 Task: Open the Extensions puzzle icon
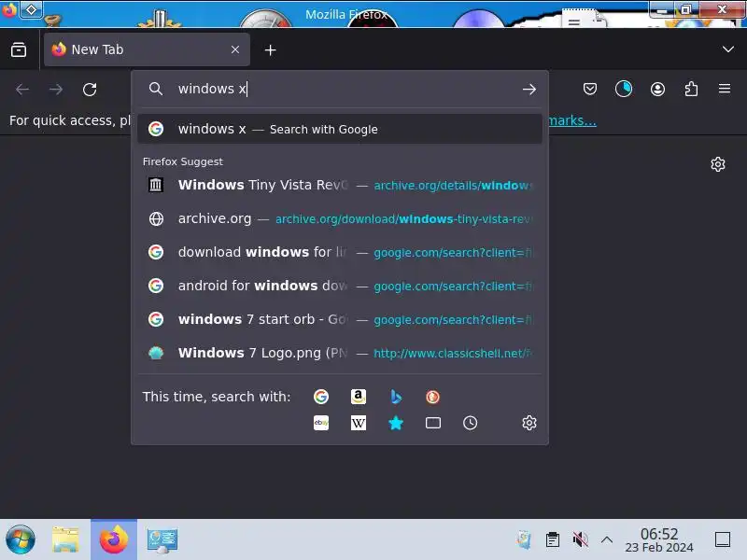[691, 89]
